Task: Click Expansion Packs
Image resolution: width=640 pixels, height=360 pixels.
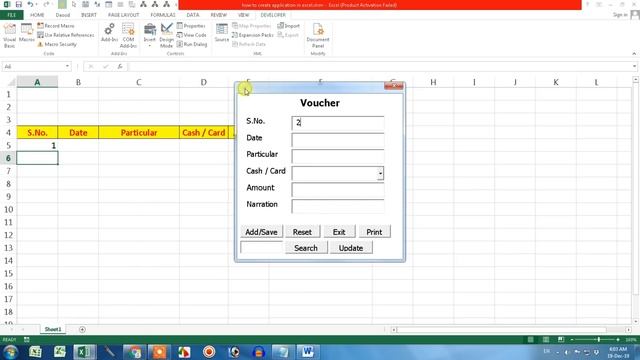Action: (x=252, y=35)
